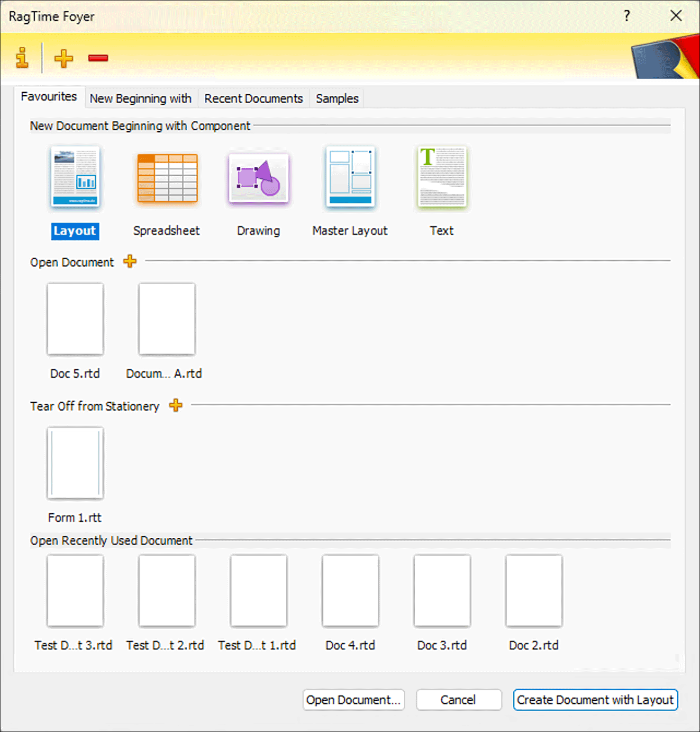The height and width of the screenshot is (732, 700).
Task: Click Create Document with Layout button
Action: tap(595, 700)
